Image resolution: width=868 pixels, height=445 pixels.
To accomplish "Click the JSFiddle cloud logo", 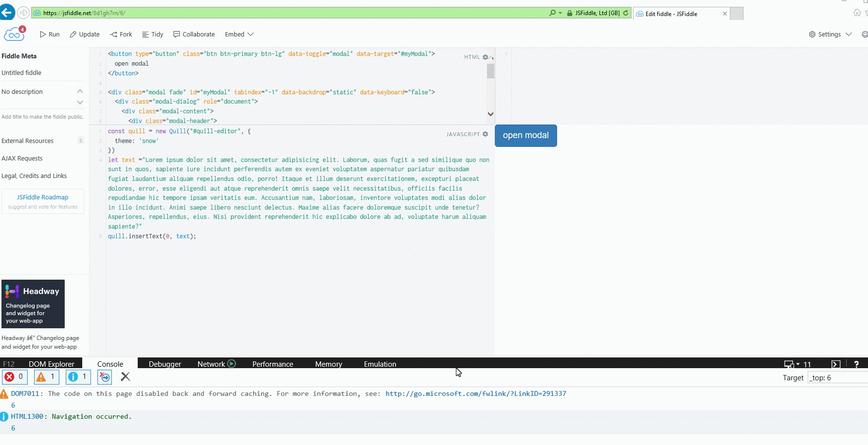I will [13, 33].
